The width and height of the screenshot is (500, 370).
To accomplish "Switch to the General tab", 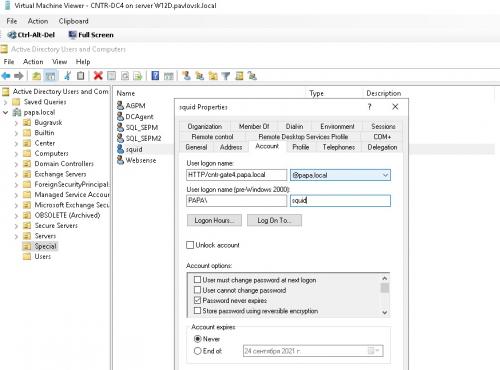I will pos(196,147).
